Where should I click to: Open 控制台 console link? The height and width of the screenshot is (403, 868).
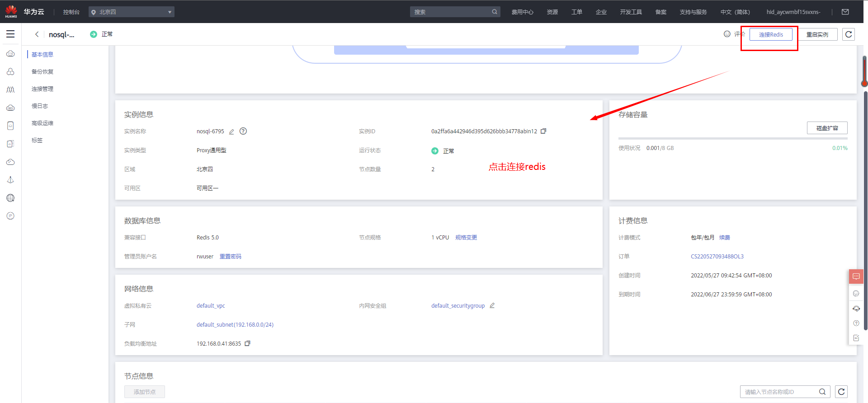tap(71, 12)
